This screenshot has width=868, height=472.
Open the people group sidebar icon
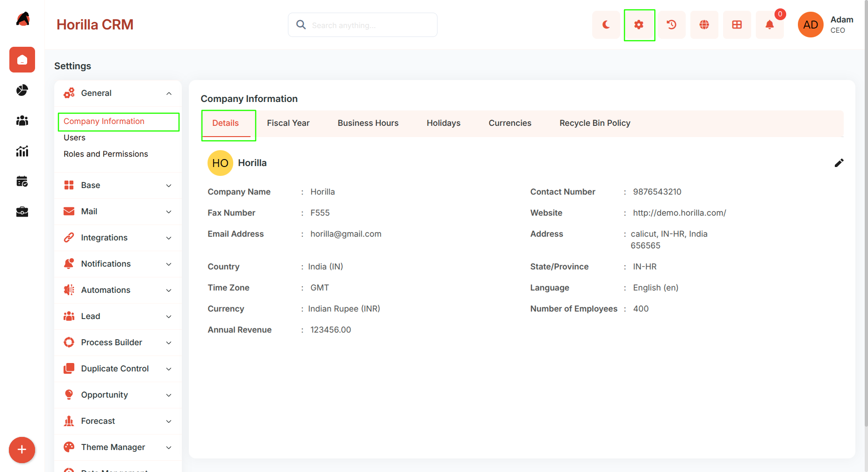click(x=22, y=121)
